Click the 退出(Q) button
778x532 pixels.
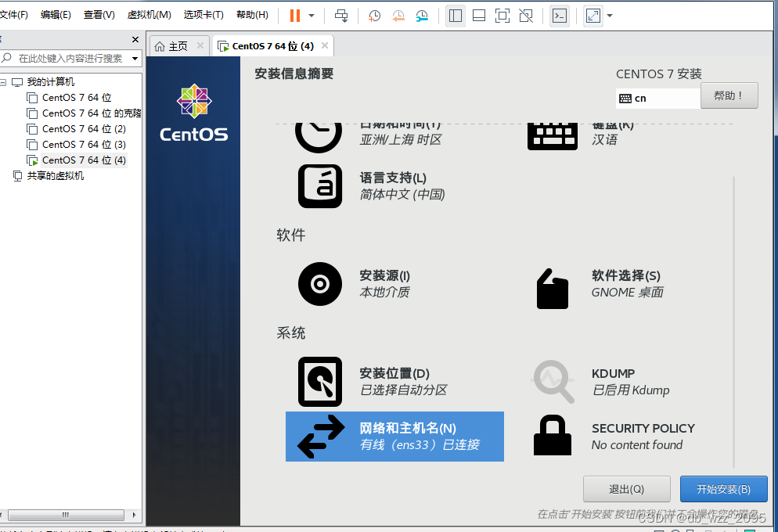coord(627,489)
